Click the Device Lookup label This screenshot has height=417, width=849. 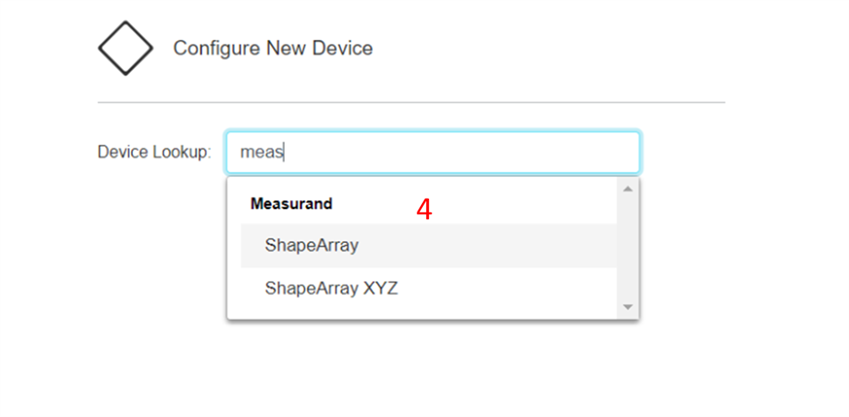(x=154, y=152)
